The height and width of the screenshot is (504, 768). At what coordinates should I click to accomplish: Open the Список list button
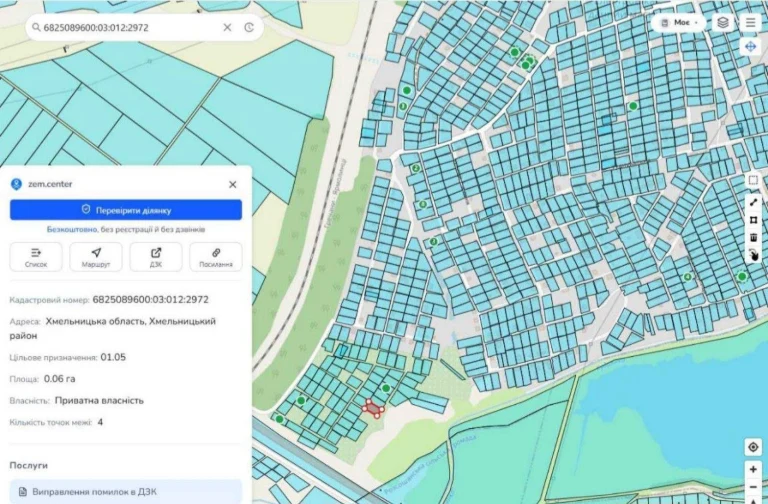pyautogui.click(x=36, y=257)
